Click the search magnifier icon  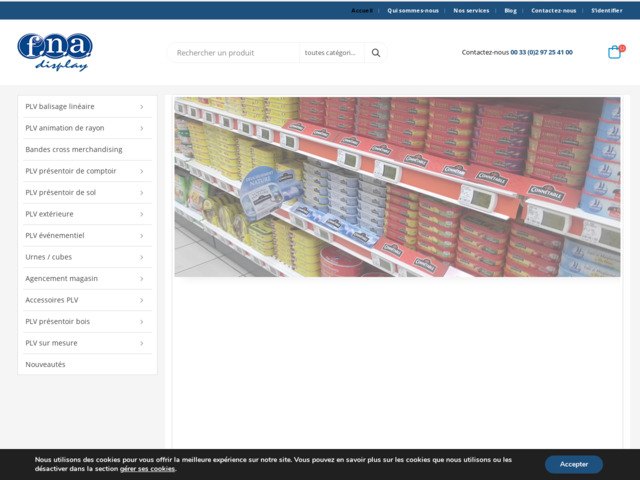pos(376,53)
